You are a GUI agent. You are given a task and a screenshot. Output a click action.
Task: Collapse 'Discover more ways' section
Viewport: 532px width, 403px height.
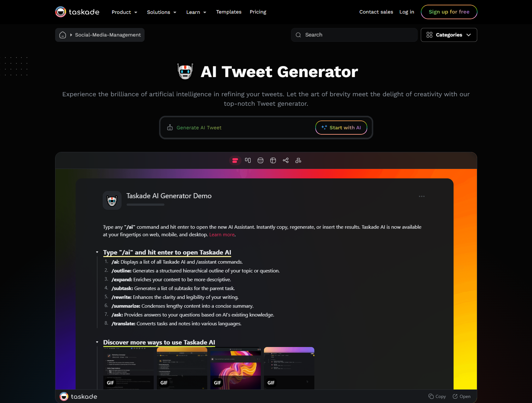point(97,342)
